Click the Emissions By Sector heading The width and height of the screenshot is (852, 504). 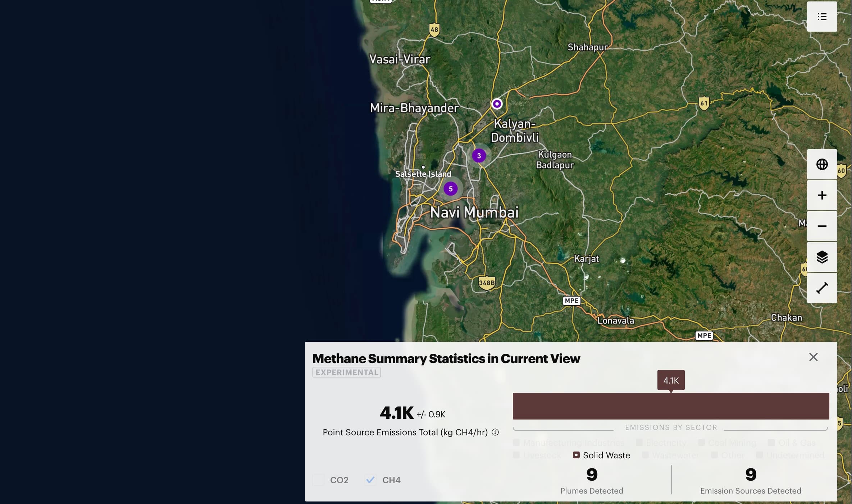[x=671, y=427]
